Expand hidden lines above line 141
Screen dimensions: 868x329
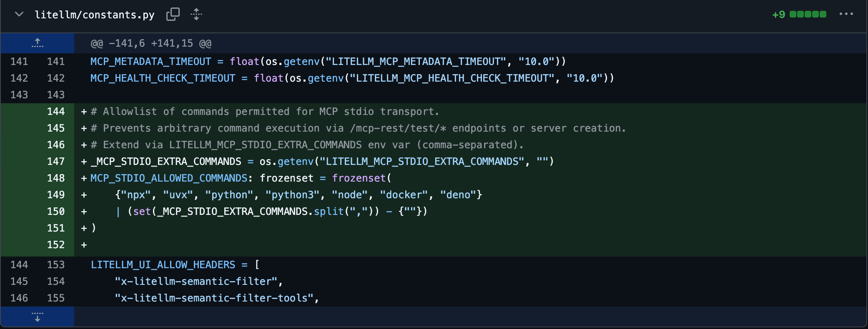pos(38,43)
